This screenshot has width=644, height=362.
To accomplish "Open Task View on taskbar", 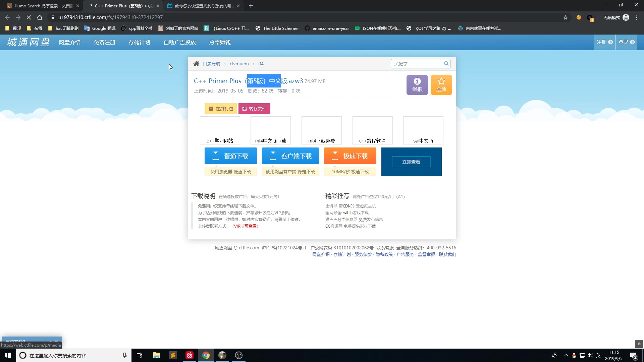I will pos(140,355).
